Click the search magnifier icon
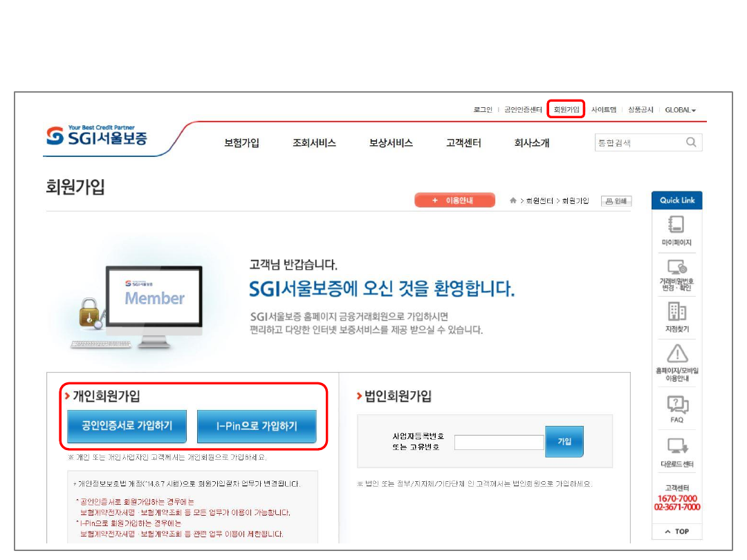 691,142
